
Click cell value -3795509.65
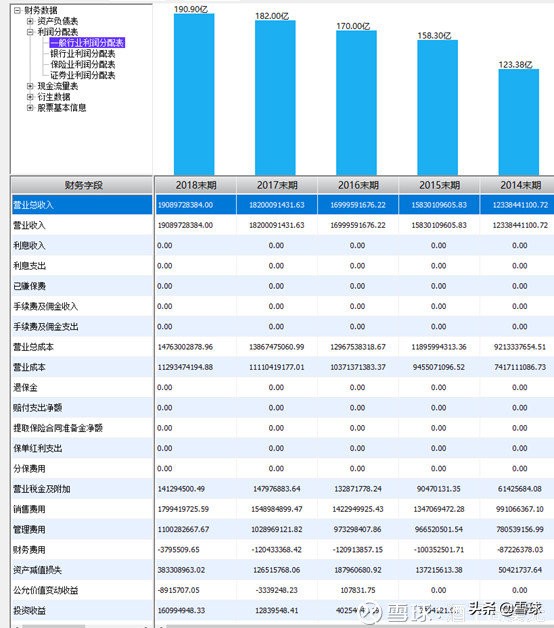(x=178, y=550)
